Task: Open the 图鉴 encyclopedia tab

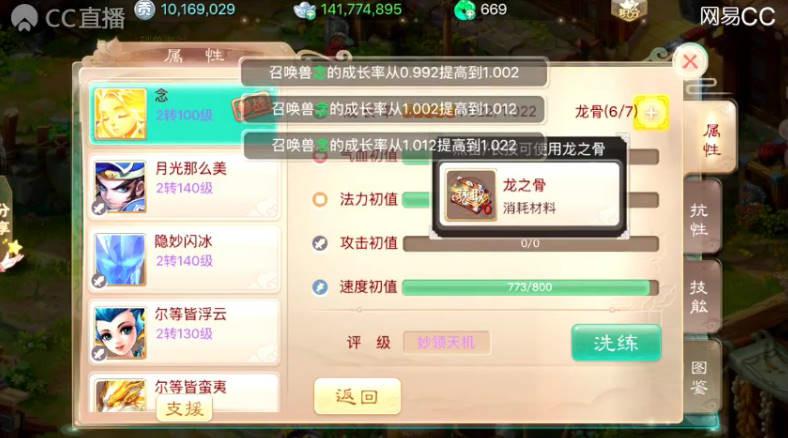Action: click(x=700, y=377)
